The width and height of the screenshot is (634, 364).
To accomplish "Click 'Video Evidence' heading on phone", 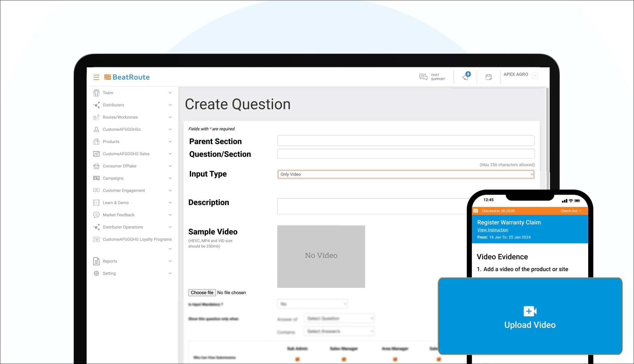I will (502, 257).
